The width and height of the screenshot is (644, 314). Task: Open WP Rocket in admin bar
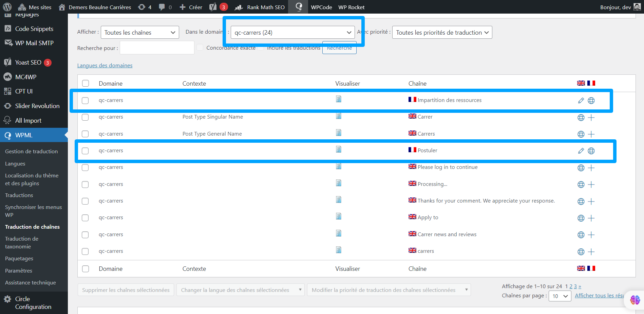coord(351,7)
